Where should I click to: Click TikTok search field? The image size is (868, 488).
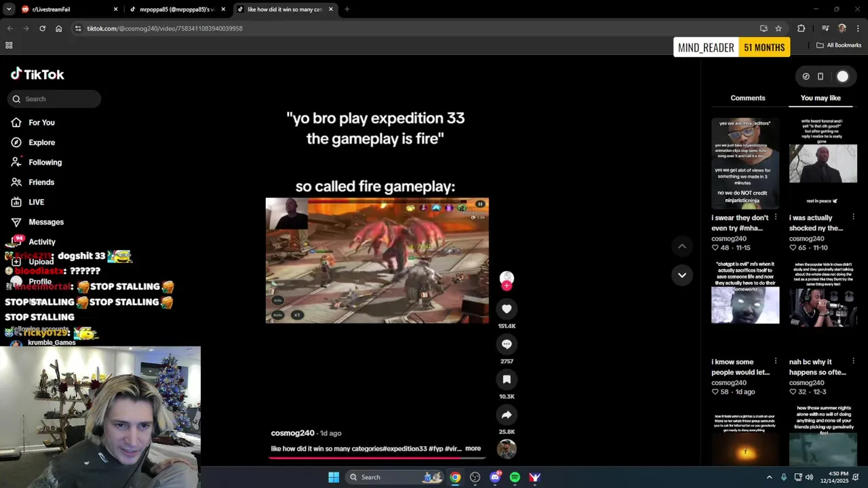(55, 99)
